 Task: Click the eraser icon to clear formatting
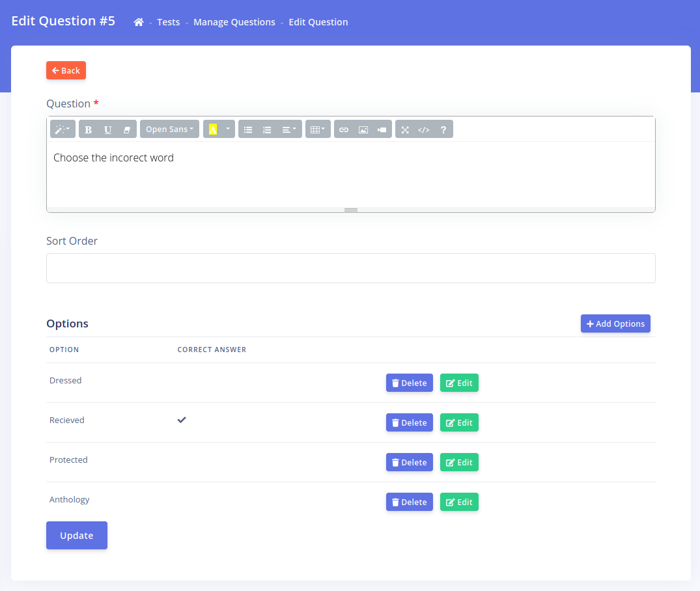point(127,130)
